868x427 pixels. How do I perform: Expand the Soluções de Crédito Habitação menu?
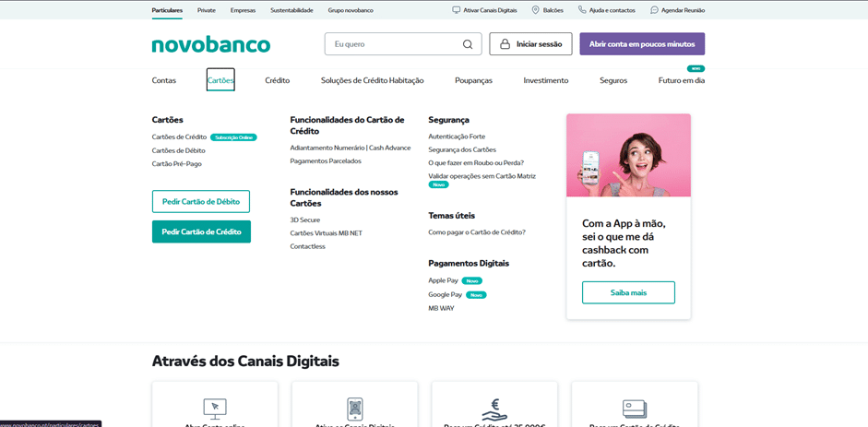372,80
